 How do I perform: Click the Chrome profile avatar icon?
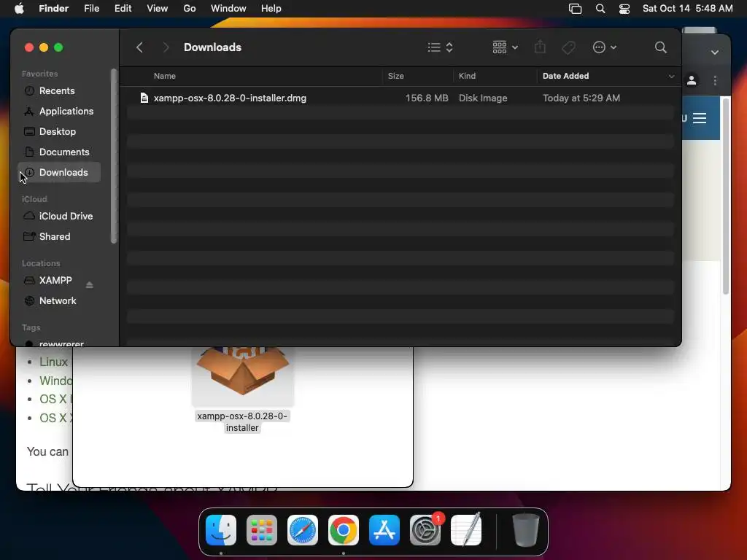click(x=692, y=80)
